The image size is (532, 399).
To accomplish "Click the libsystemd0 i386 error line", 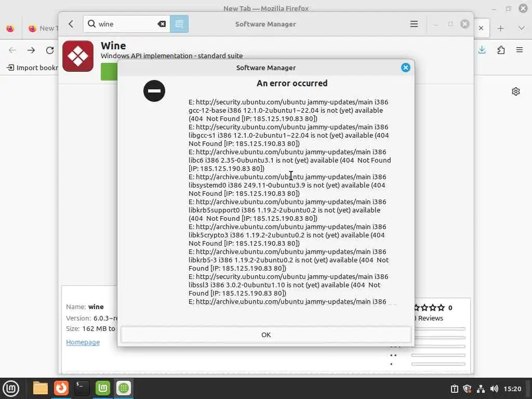I will pos(288,185).
